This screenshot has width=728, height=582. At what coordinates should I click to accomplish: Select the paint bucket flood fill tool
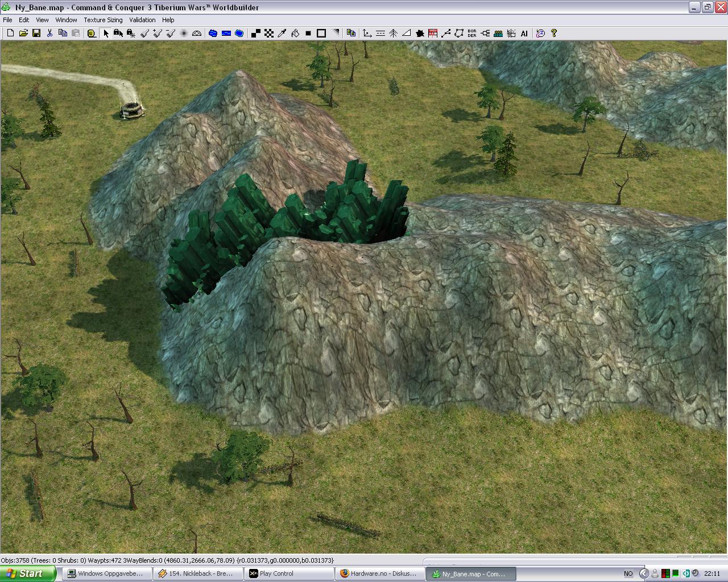tap(295, 33)
